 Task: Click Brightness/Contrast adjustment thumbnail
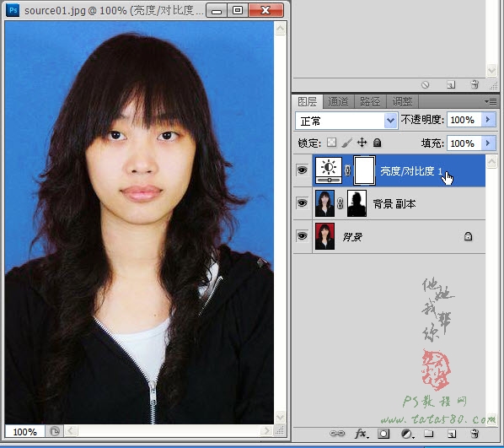coord(329,170)
